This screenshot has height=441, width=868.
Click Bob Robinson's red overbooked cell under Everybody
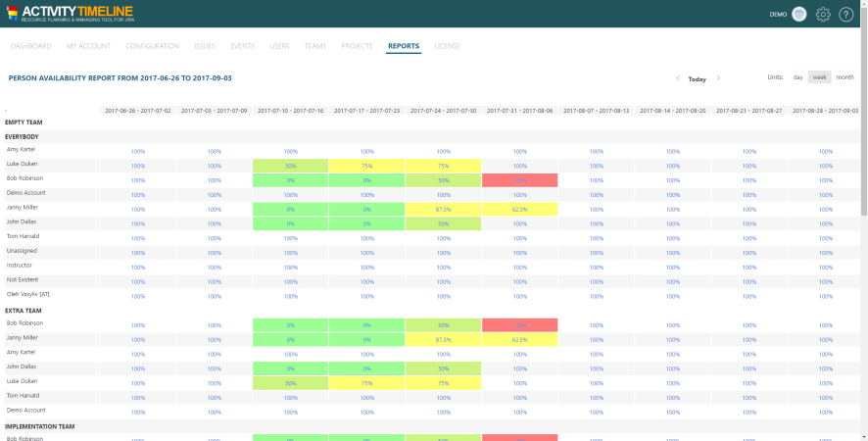(519, 180)
